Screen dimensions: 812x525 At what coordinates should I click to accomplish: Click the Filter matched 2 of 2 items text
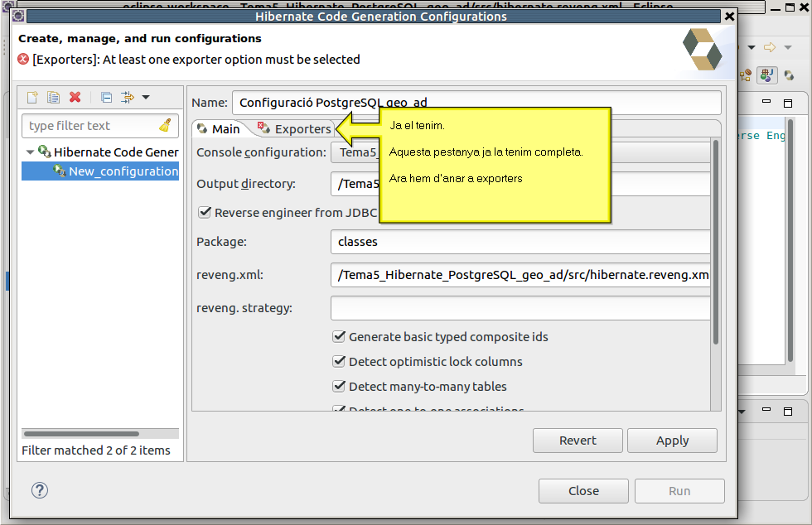coord(96,450)
